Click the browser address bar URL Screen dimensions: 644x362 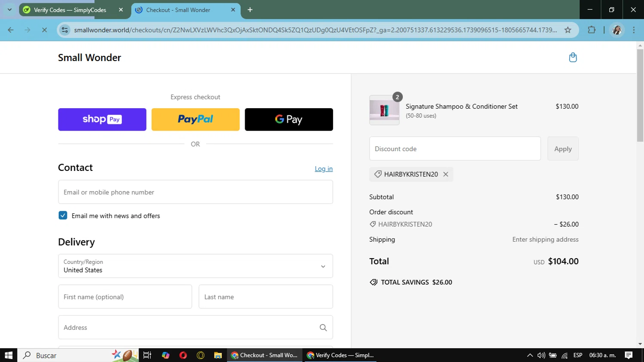tap(316, 30)
